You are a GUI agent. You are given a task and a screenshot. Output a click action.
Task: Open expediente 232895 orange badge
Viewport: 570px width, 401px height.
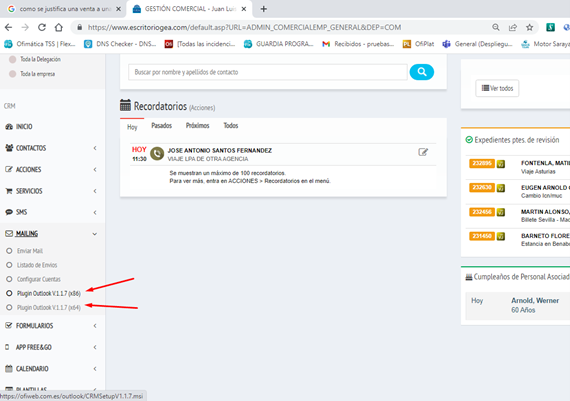pos(482,163)
